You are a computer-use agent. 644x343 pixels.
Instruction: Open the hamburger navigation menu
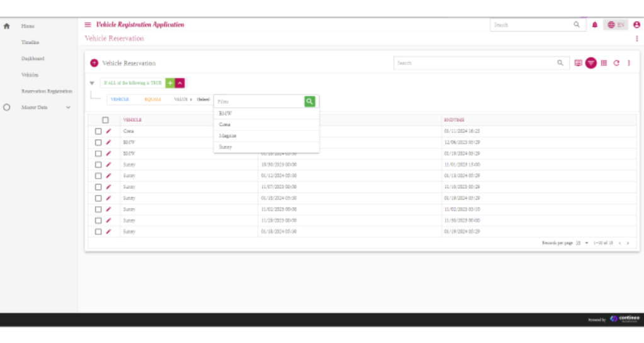tap(88, 25)
